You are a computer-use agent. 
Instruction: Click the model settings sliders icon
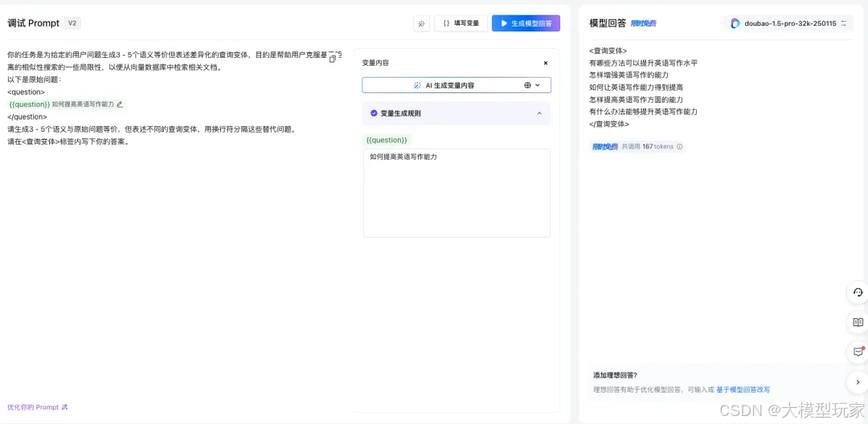[x=844, y=23]
